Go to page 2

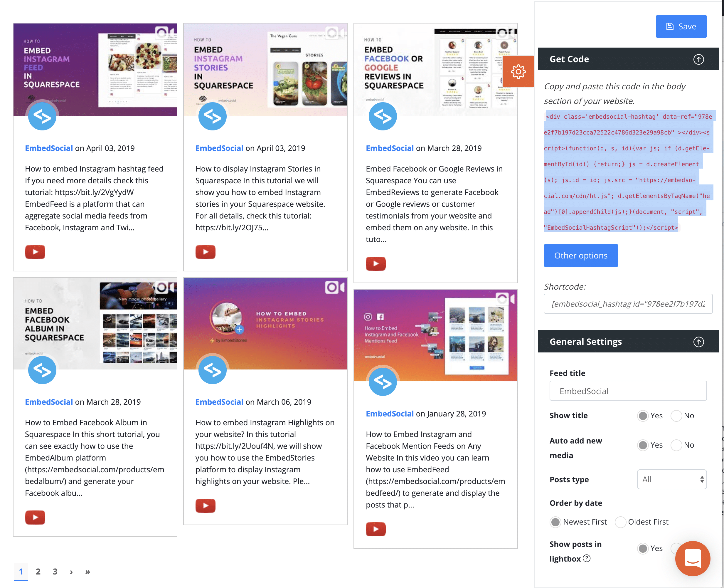[38, 572]
